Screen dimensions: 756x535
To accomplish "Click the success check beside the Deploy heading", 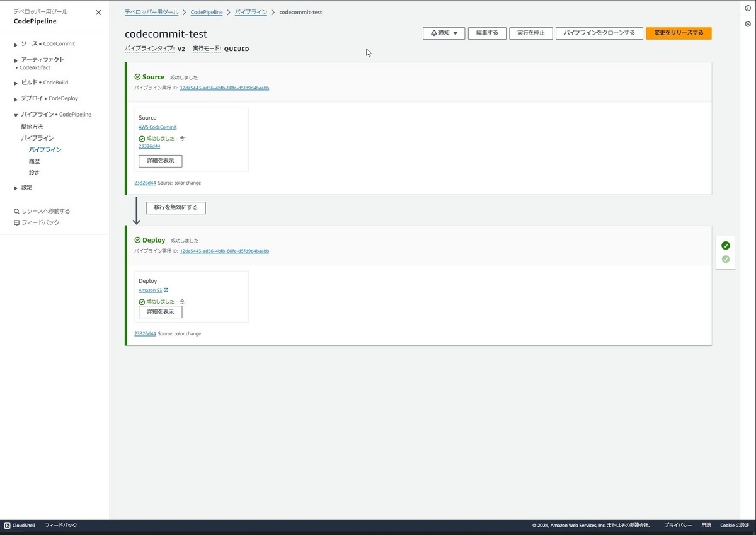I will [138, 239].
